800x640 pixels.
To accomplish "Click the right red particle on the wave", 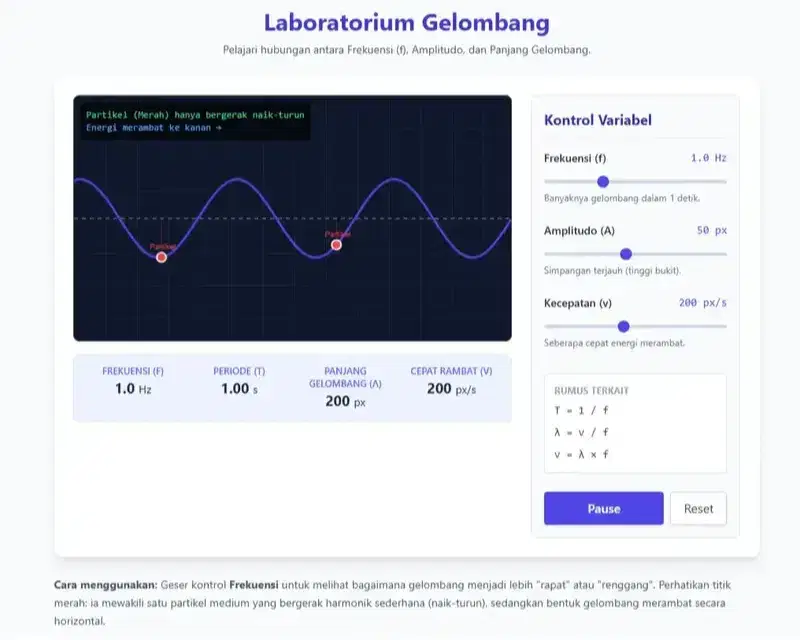I will click(x=336, y=244).
